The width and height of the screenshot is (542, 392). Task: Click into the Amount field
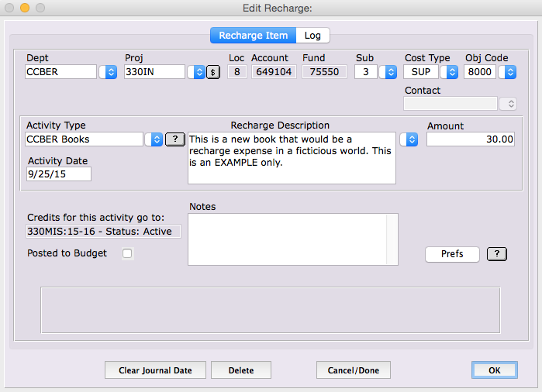[x=470, y=139]
